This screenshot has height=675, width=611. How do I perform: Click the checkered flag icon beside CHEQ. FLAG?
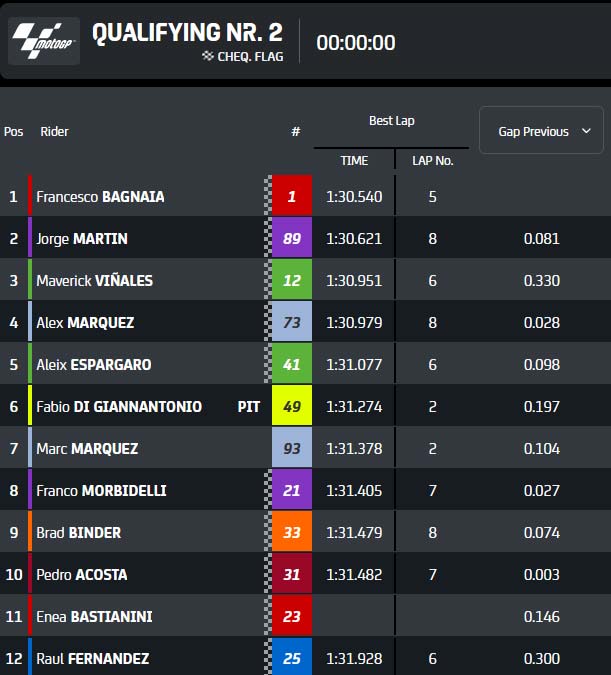pyautogui.click(x=208, y=56)
